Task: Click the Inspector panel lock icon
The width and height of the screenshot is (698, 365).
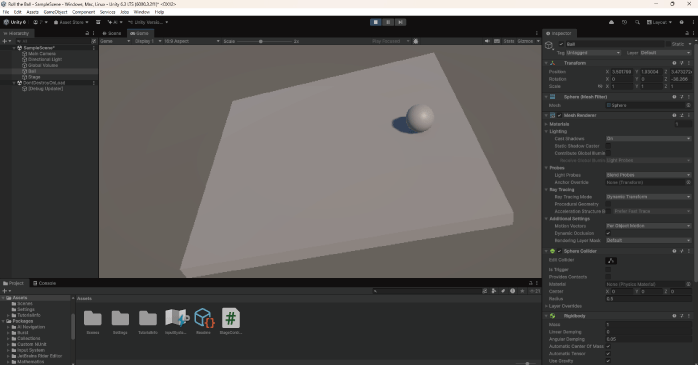Action: coord(687,33)
